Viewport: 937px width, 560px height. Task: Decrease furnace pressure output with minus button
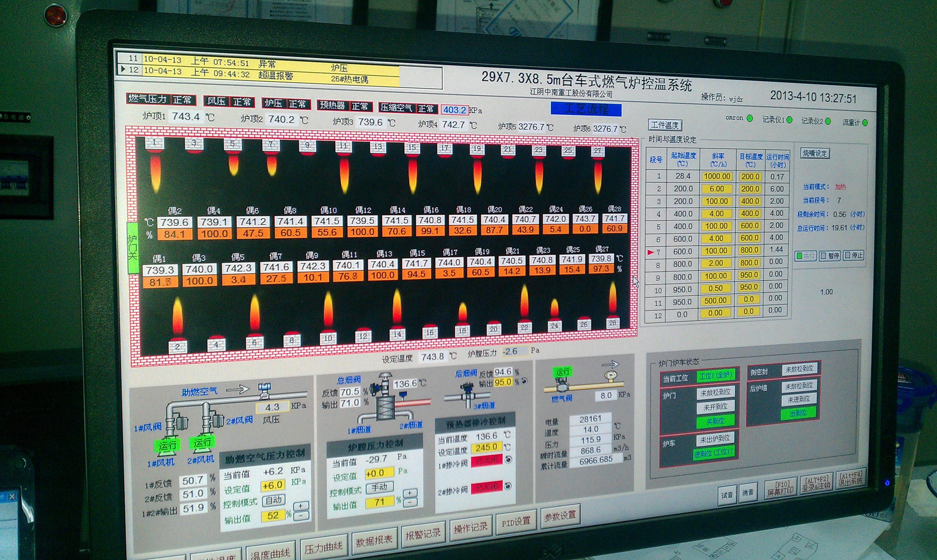click(410, 503)
